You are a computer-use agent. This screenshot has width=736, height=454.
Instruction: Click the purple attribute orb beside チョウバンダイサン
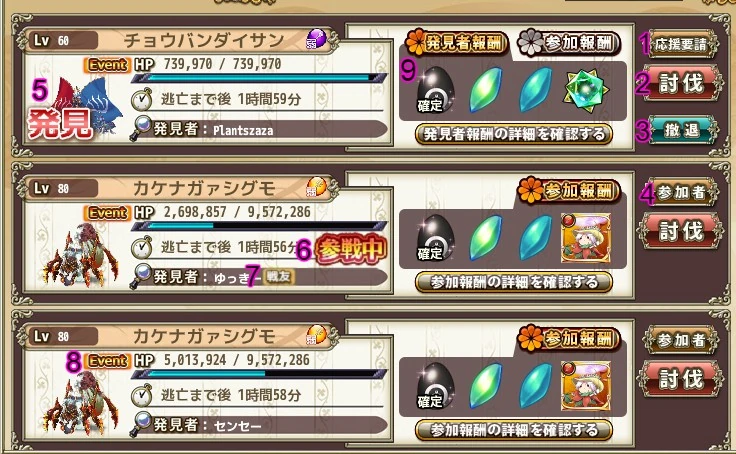(316, 39)
